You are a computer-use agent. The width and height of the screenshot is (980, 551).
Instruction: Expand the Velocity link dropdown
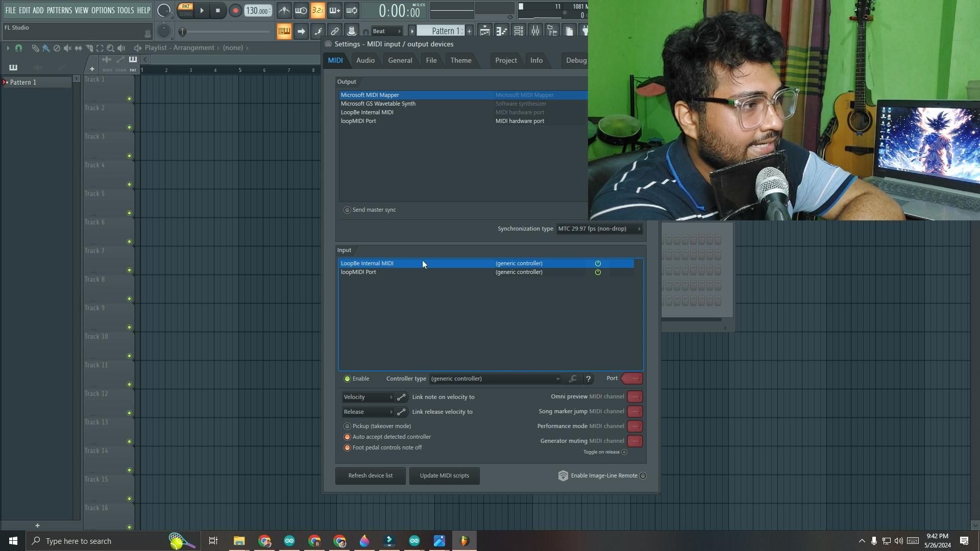[x=367, y=397]
